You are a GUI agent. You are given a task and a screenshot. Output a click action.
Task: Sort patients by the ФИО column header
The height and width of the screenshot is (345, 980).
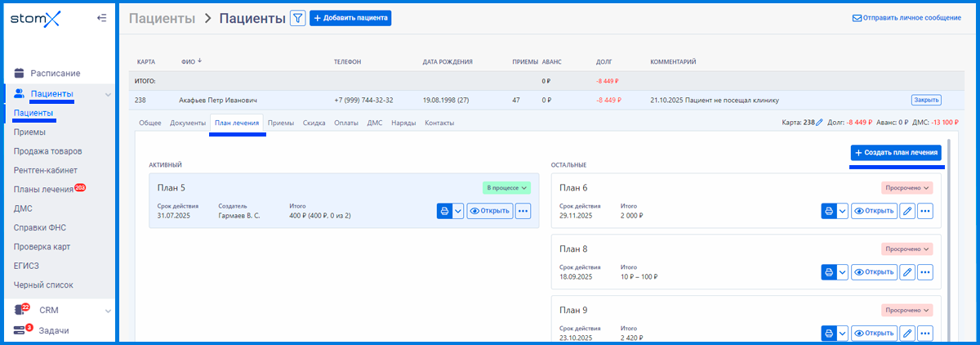pos(191,61)
